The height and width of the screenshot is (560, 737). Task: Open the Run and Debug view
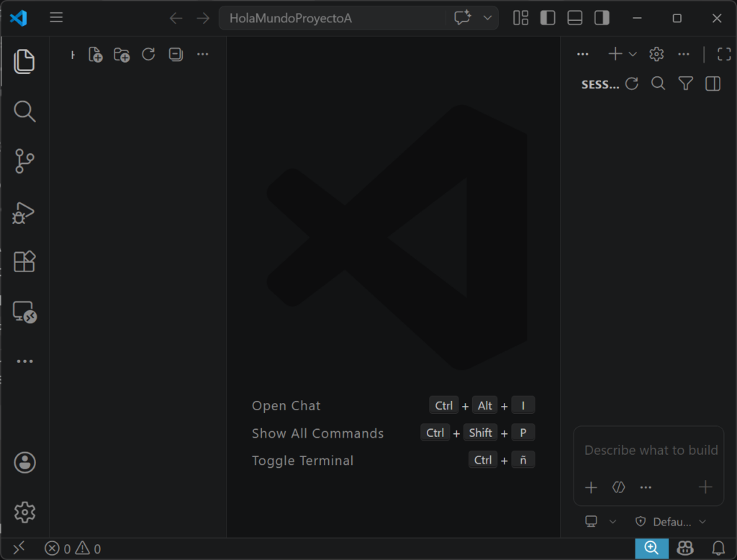tap(24, 212)
